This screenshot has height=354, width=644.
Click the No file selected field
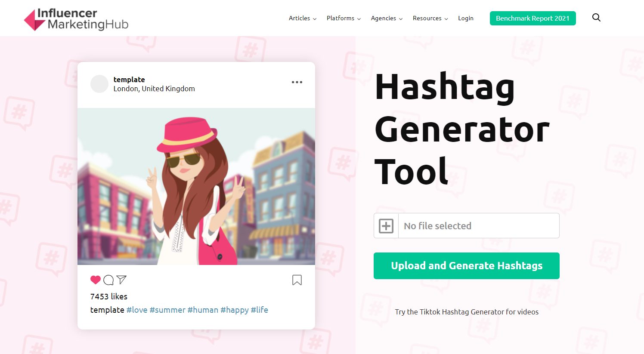point(467,226)
